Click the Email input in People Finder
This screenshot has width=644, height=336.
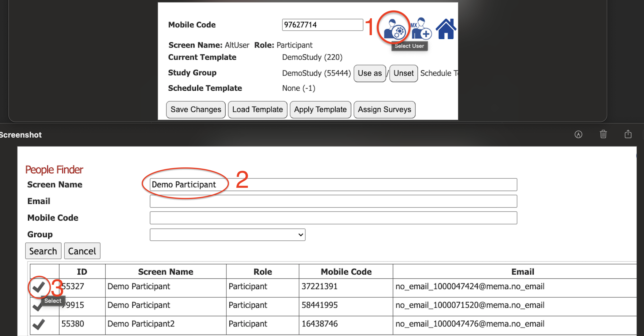333,201
